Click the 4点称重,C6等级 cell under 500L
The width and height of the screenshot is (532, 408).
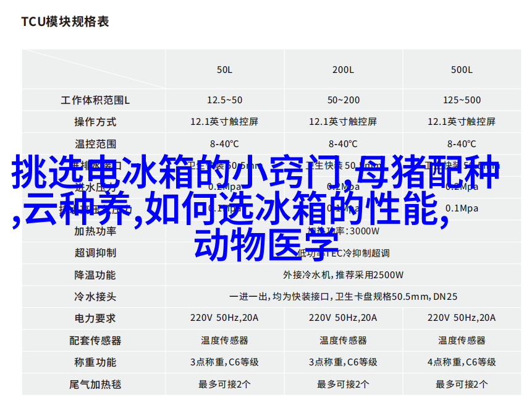462,362
